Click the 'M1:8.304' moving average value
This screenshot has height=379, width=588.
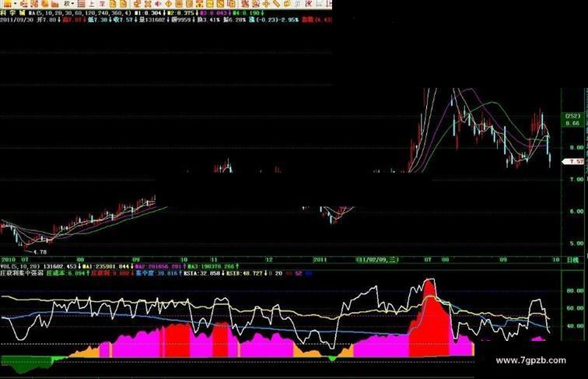coord(149,13)
